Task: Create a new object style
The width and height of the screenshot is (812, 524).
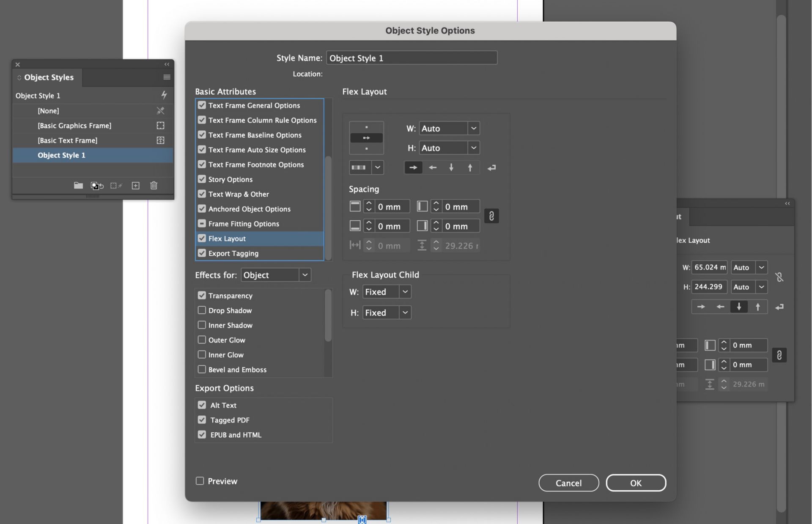Action: [135, 186]
